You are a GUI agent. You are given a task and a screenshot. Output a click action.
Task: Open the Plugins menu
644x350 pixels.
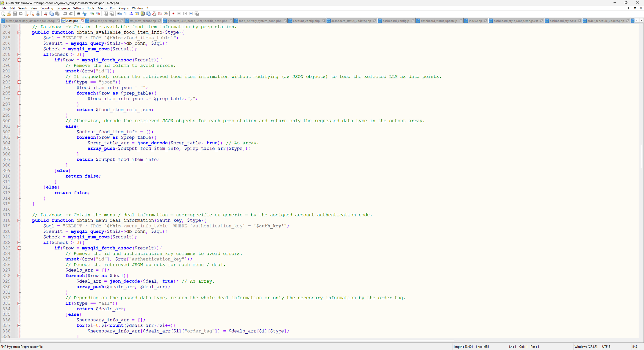click(x=123, y=8)
